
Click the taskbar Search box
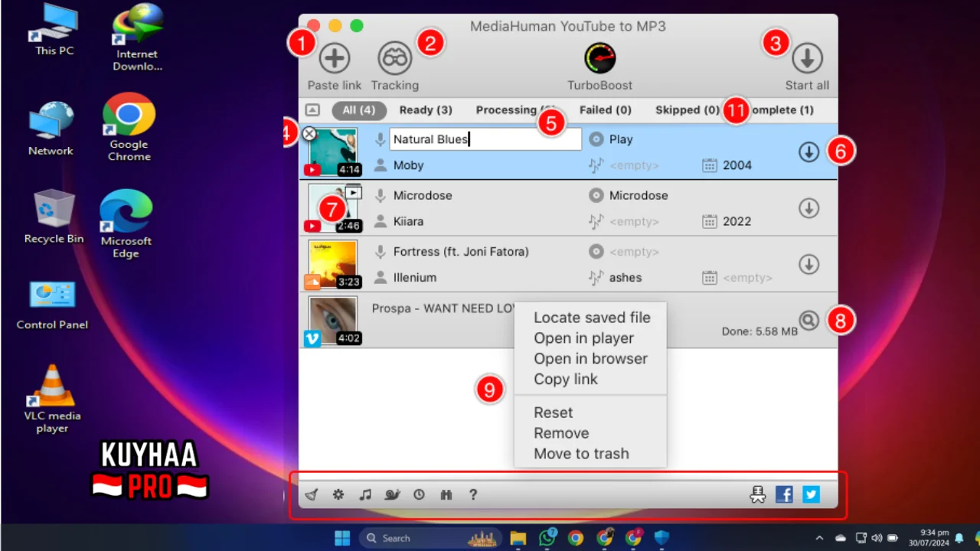431,538
